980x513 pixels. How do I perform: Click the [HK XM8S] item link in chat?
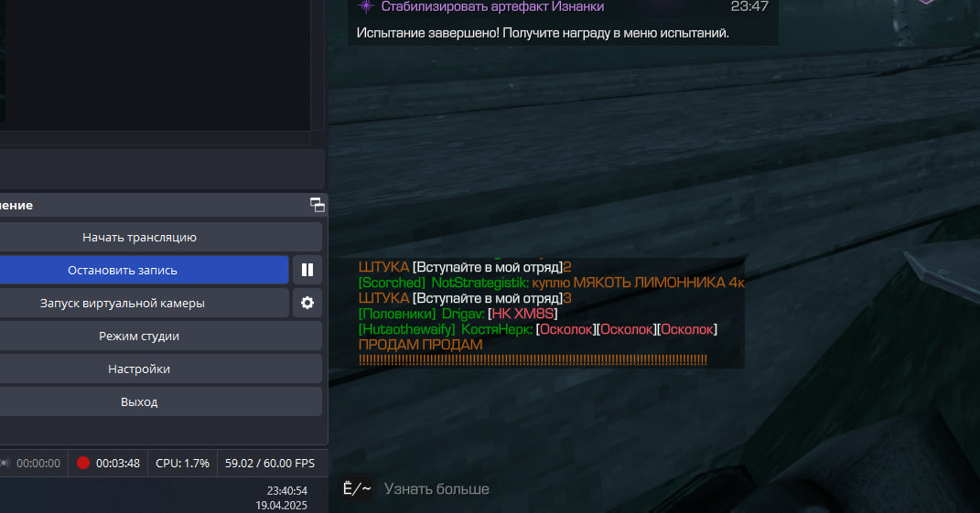coord(522,314)
